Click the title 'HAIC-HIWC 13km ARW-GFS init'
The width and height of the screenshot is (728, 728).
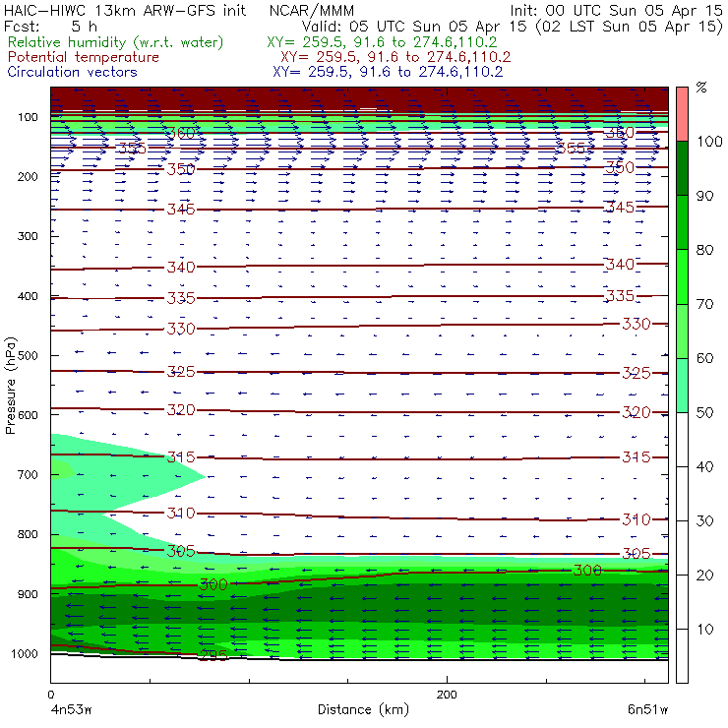pos(124,10)
